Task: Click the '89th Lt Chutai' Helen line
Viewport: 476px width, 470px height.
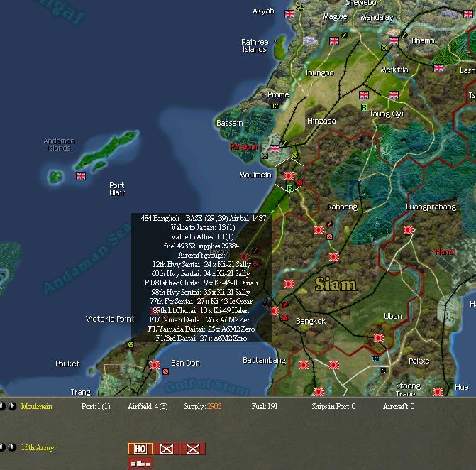Action: click(x=201, y=310)
